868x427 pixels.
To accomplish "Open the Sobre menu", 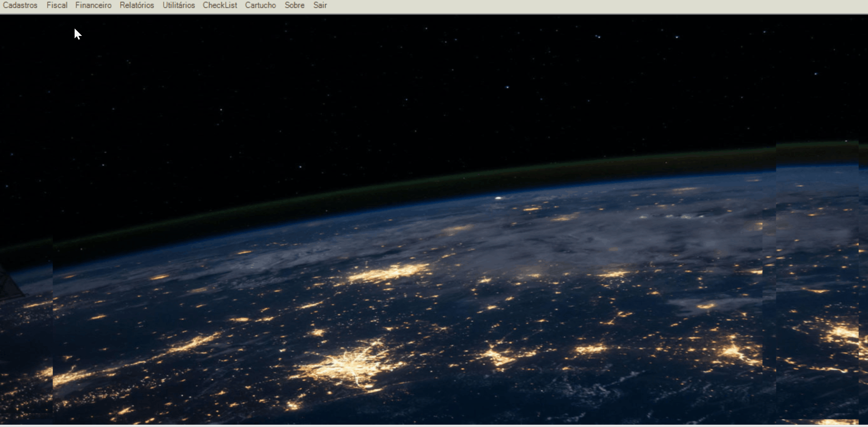I will pyautogui.click(x=295, y=5).
